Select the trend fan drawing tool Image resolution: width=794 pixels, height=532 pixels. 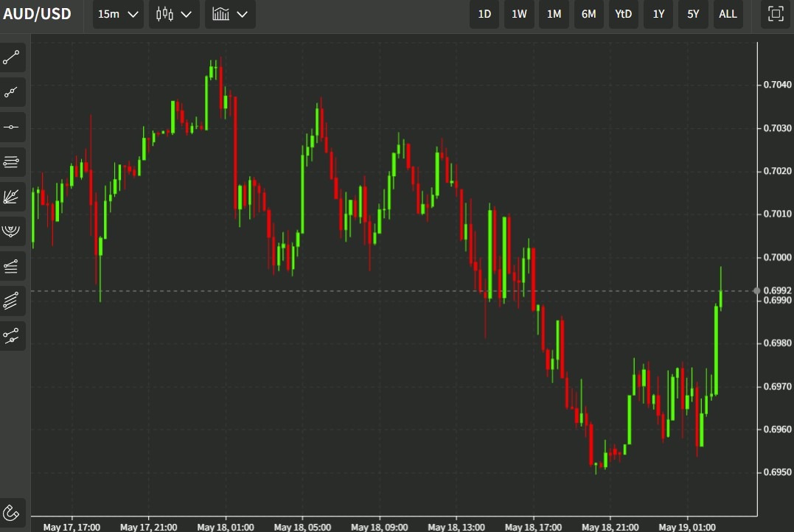pos(12,196)
